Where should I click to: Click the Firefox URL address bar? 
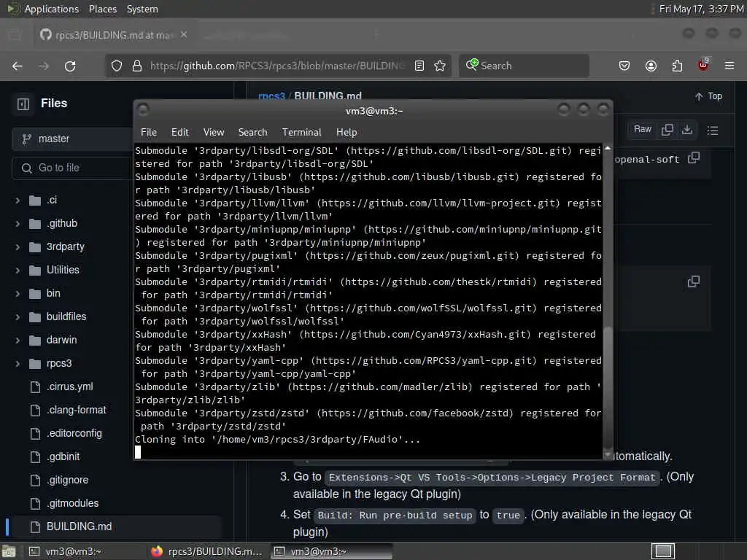[x=276, y=66]
